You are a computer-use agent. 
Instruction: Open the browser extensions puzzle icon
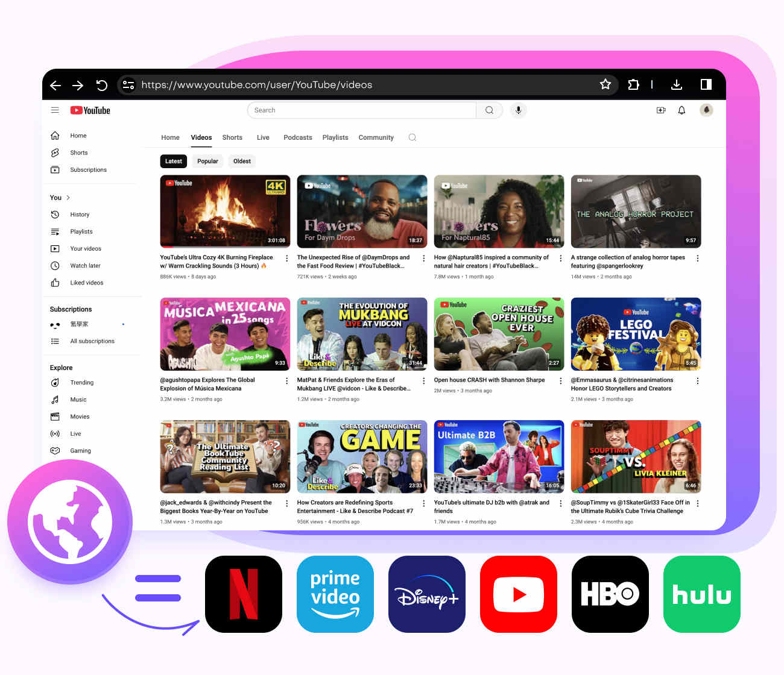tap(633, 84)
